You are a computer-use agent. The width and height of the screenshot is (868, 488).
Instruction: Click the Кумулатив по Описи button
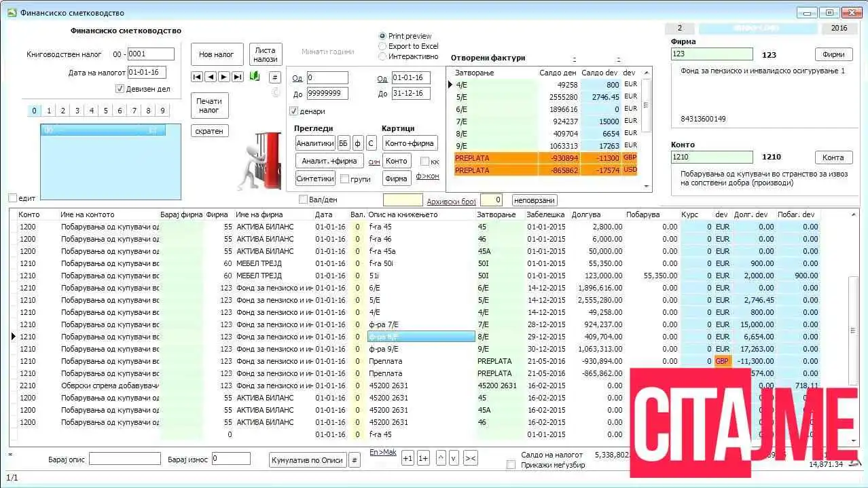pos(308,460)
